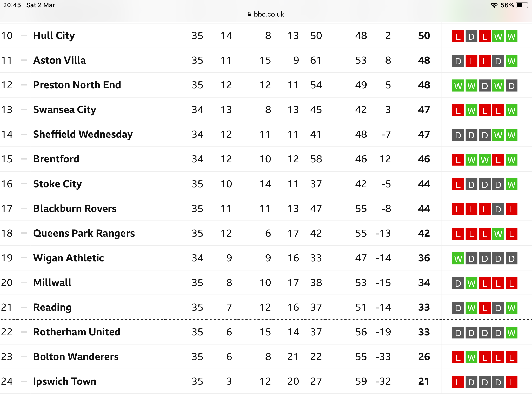Click Preston North End's first green W badge
Viewport: 532px width, 399px height.
point(458,86)
